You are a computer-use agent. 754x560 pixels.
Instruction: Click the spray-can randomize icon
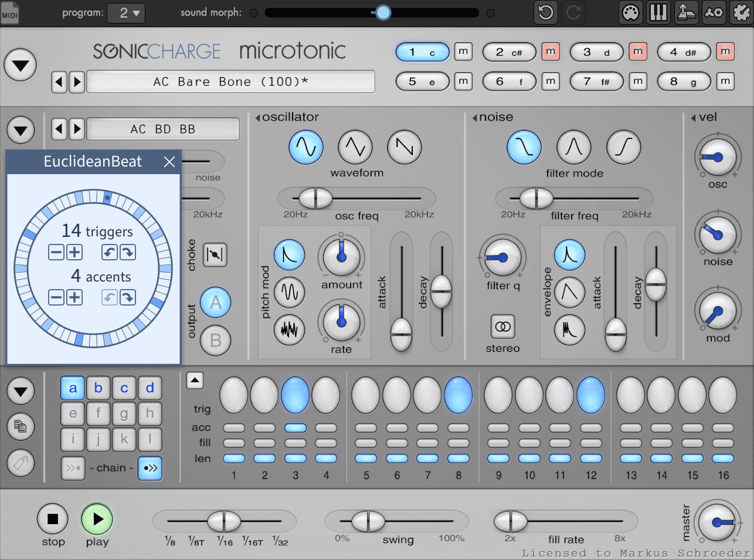coord(21,463)
